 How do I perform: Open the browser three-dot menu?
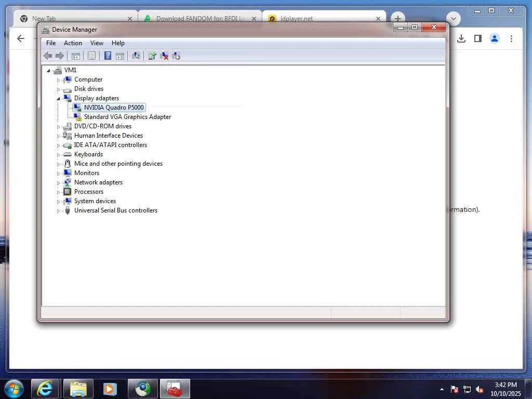point(511,38)
